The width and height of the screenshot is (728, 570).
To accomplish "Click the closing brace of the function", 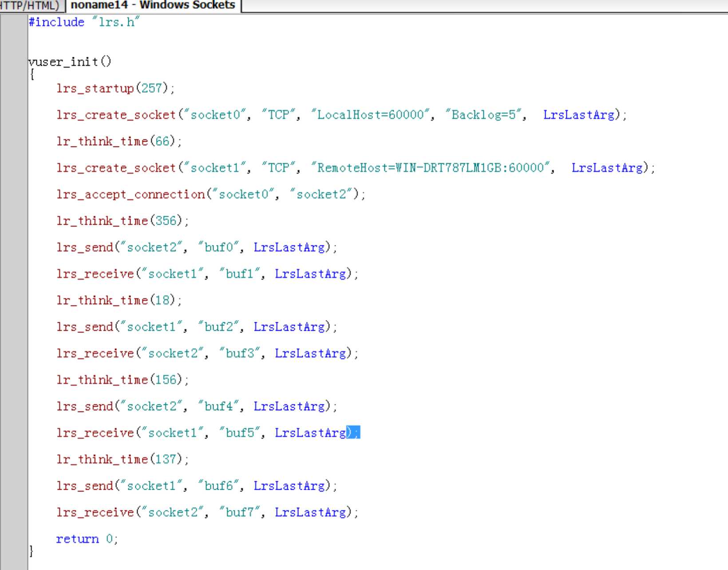I will (x=32, y=551).
